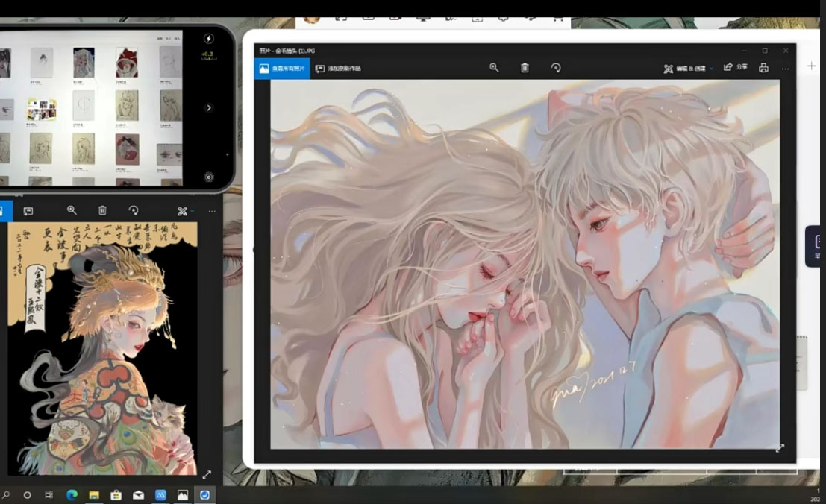The height and width of the screenshot is (504, 826).
Task: Open Microsoft Store from the taskbar
Action: [116, 494]
